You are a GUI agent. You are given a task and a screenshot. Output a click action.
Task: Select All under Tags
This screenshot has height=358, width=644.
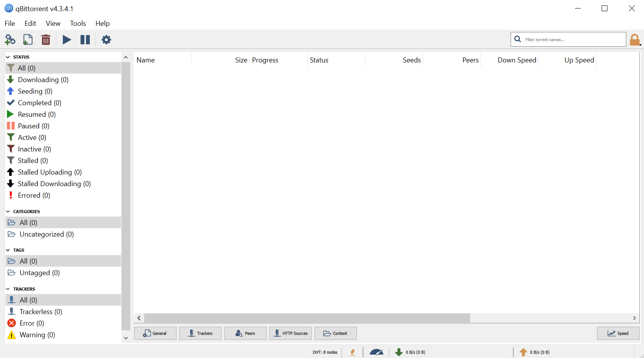63,261
